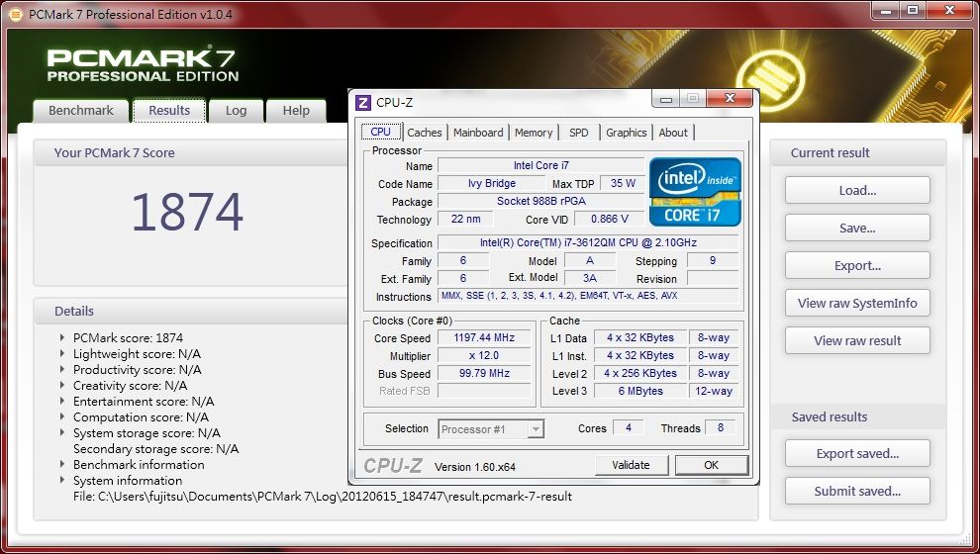Maximize the PCMark 7 window
Viewport: 980px width, 554px height.
tap(913, 10)
